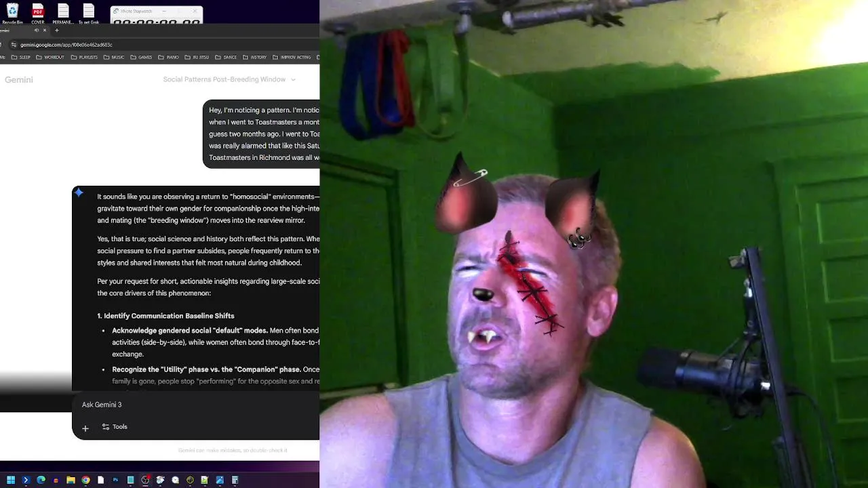Mute the Gemini tab audio icon
This screenshot has height=488, width=868.
point(37,30)
